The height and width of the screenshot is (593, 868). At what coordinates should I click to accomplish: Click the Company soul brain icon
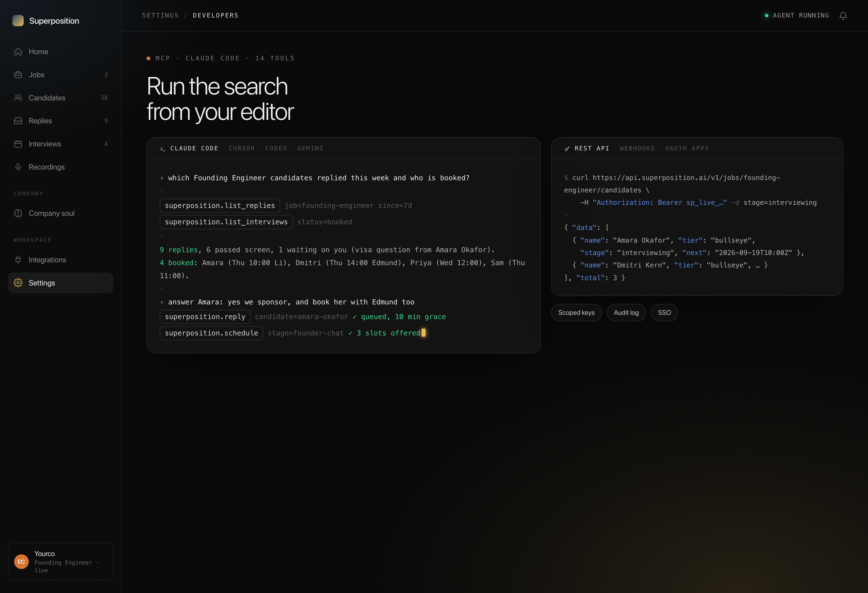click(x=18, y=213)
